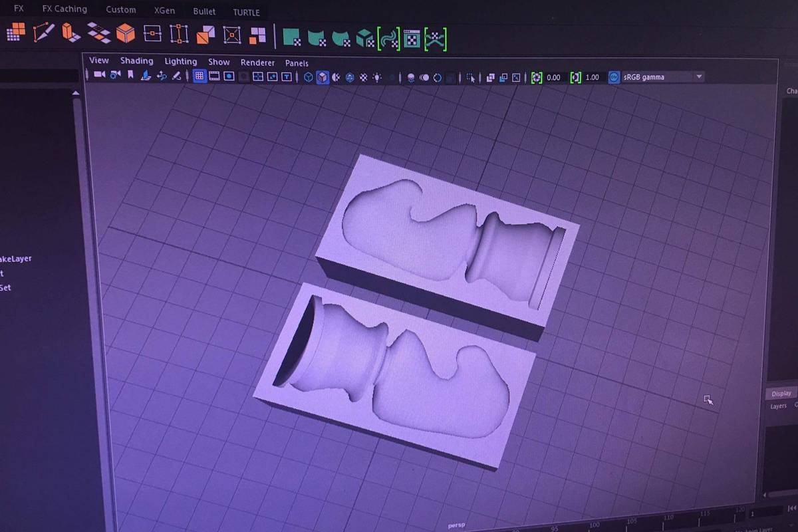Toggle the Film Gate display
Image resolution: width=798 pixels, height=532 pixels.
pos(214,76)
